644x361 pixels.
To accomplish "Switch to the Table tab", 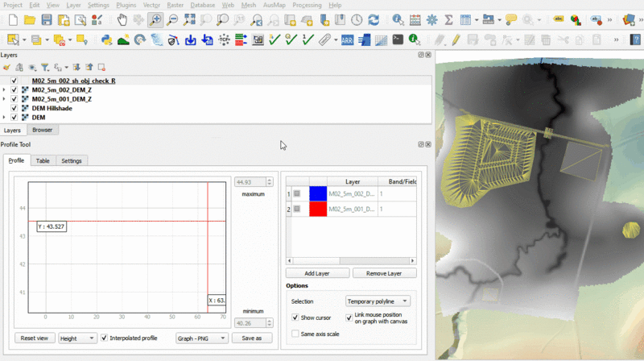I will (43, 160).
